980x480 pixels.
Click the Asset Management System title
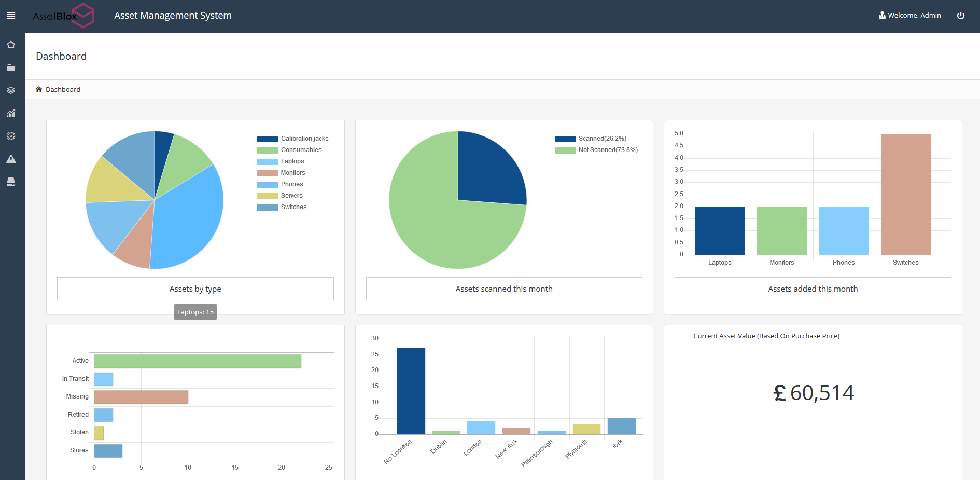point(173,15)
